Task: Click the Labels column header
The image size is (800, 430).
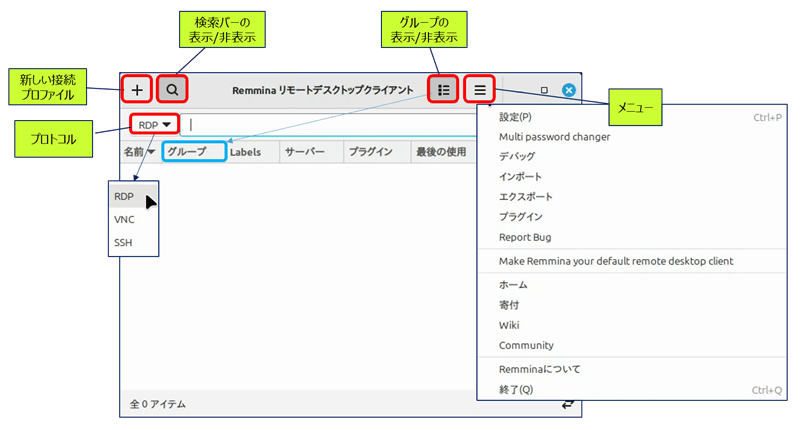Action: [254, 152]
